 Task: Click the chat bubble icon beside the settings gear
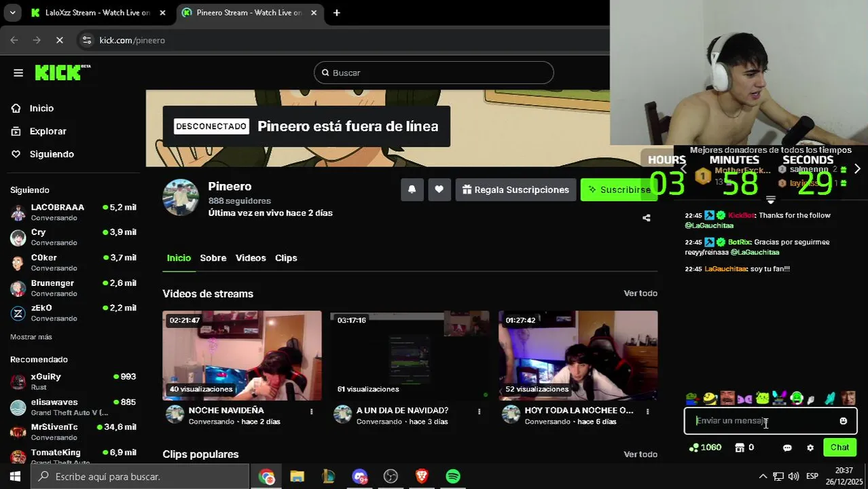coord(787,448)
